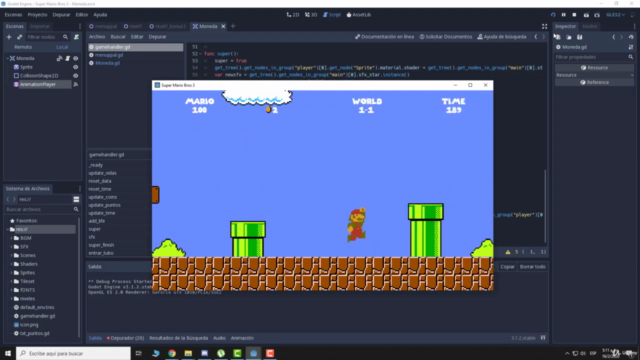
Task: Switch the scene tree to Local
Action: (62, 47)
